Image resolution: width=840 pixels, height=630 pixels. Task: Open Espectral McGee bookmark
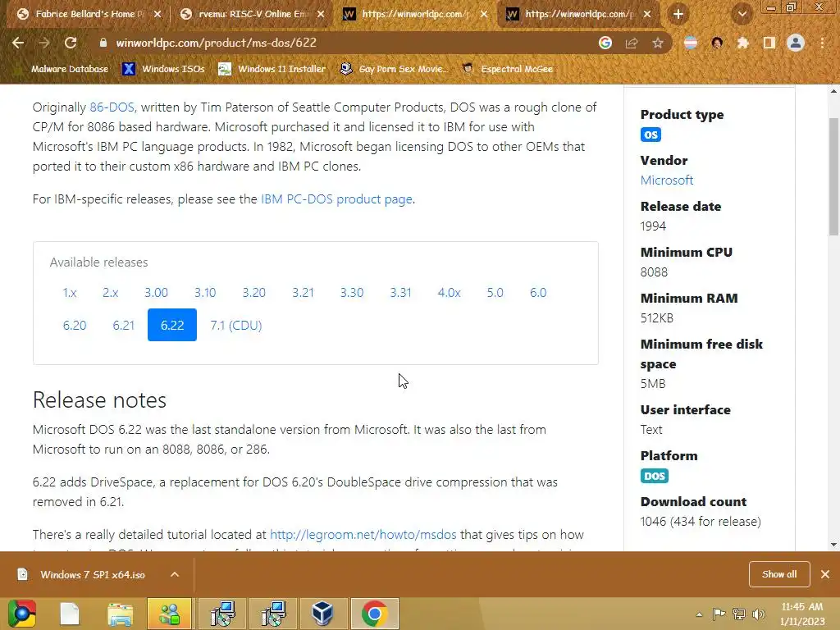507,69
